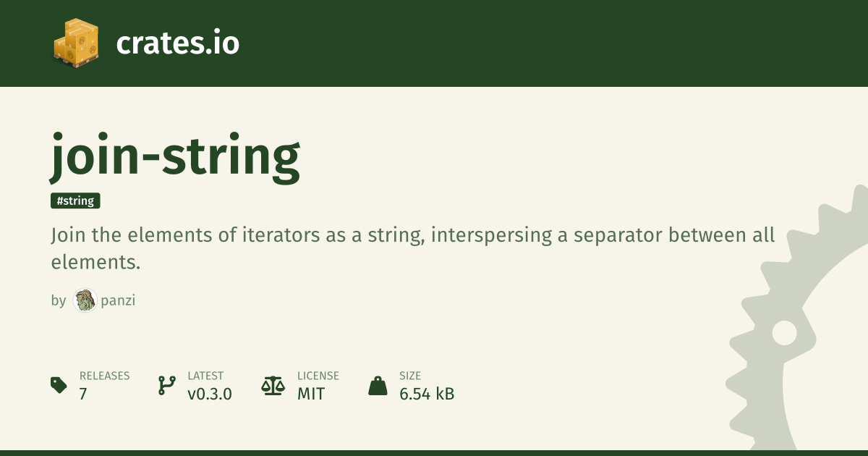Screen dimensions: 868x456
Task: Click the SIZE label
Action: pos(410,376)
